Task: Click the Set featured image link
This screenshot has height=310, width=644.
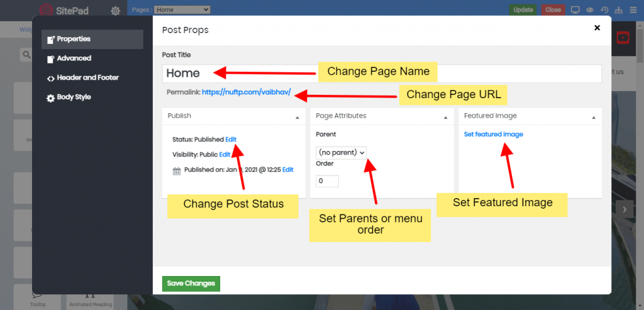Action: pyautogui.click(x=493, y=135)
